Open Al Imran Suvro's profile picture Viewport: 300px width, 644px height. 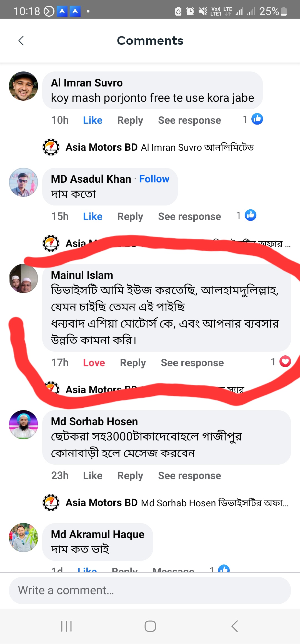(x=24, y=86)
